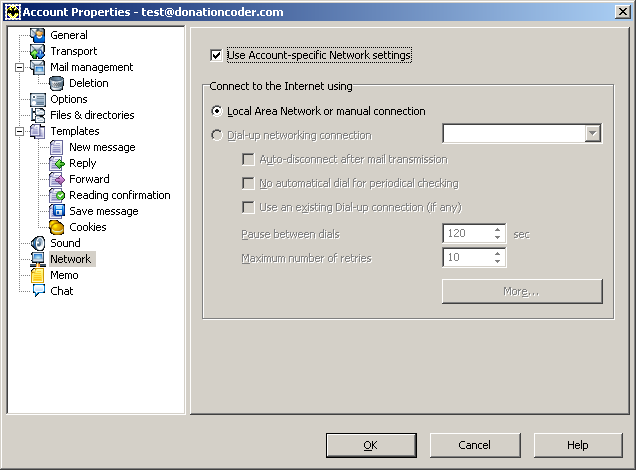
Task: Click the OK button
Action: (371, 445)
